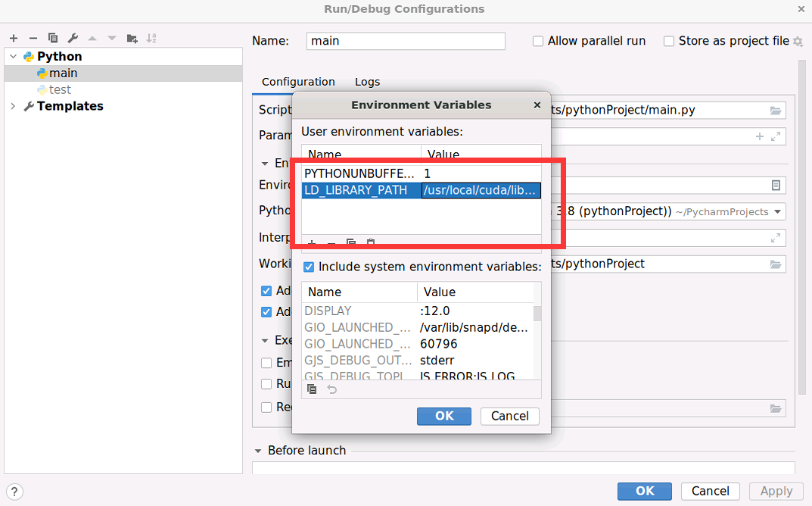Screen dimensions: 812x506
Task: Click the Apply button
Action: click(776, 491)
